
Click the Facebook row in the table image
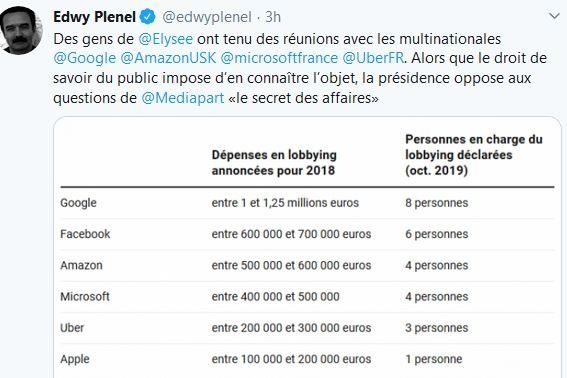coord(307,234)
